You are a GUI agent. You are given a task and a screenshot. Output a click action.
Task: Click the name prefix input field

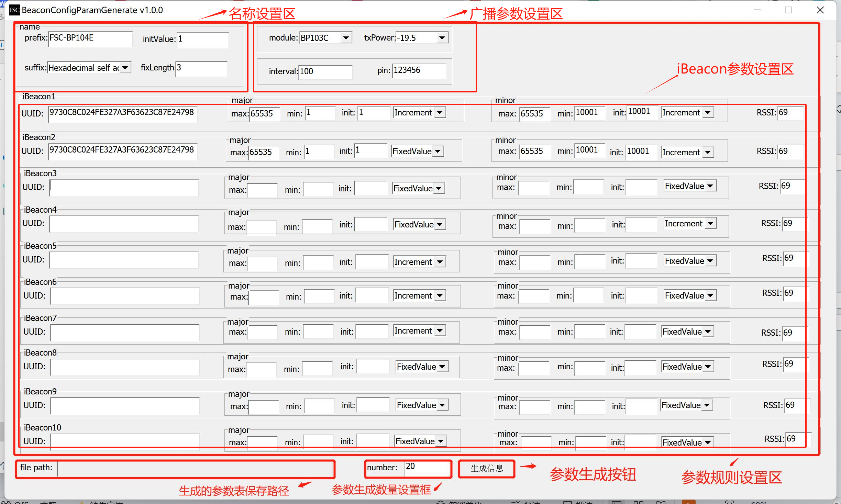click(90, 38)
